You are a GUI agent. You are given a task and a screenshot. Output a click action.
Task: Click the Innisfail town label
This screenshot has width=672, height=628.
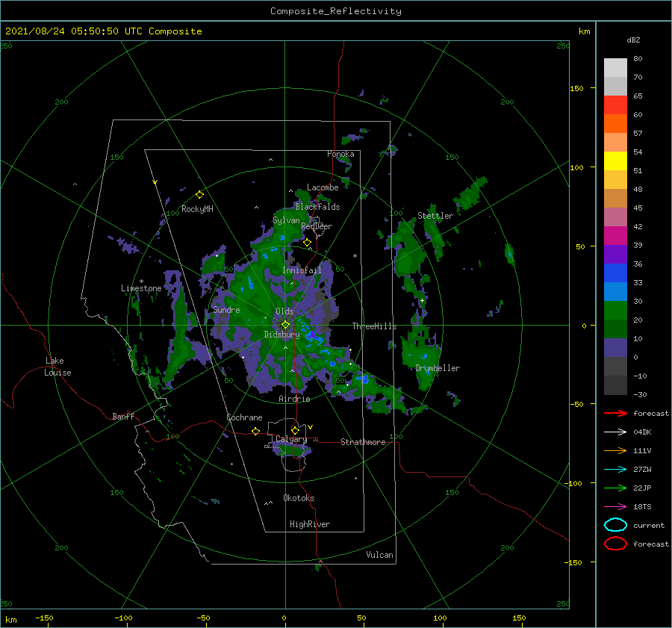(x=302, y=270)
